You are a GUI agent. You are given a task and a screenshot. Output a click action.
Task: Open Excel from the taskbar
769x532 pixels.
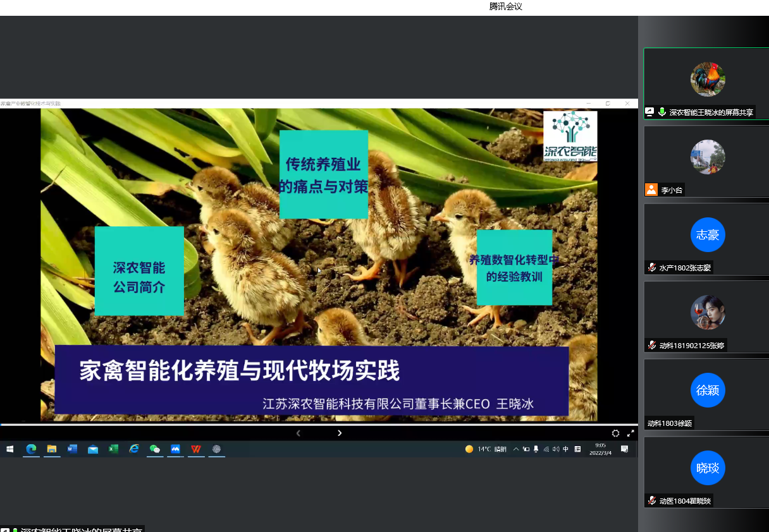(114, 449)
